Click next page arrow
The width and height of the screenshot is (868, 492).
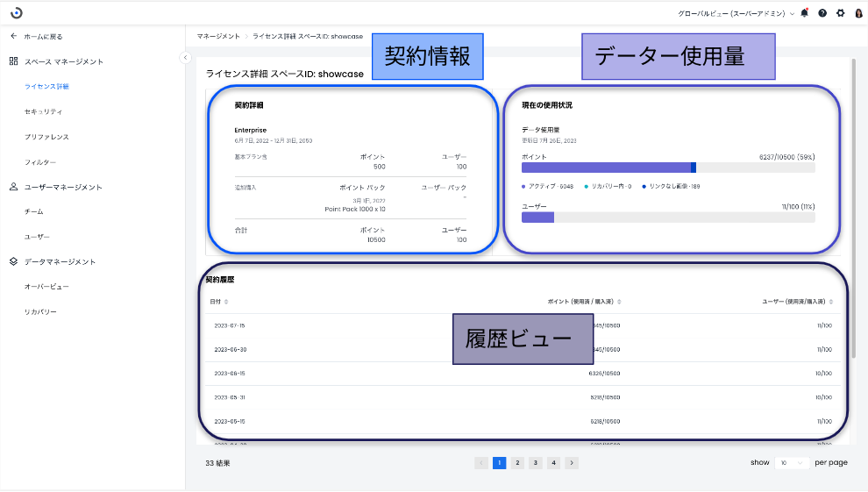click(x=572, y=463)
